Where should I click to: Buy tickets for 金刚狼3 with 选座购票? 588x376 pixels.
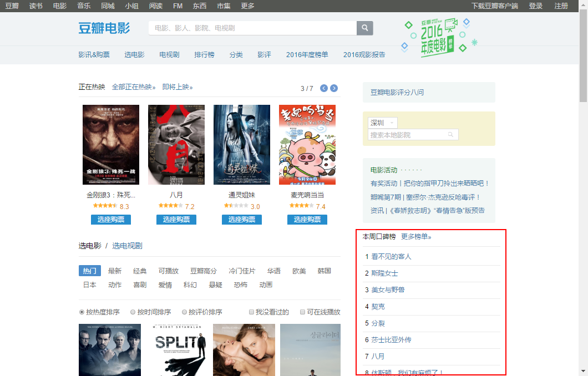pos(111,219)
